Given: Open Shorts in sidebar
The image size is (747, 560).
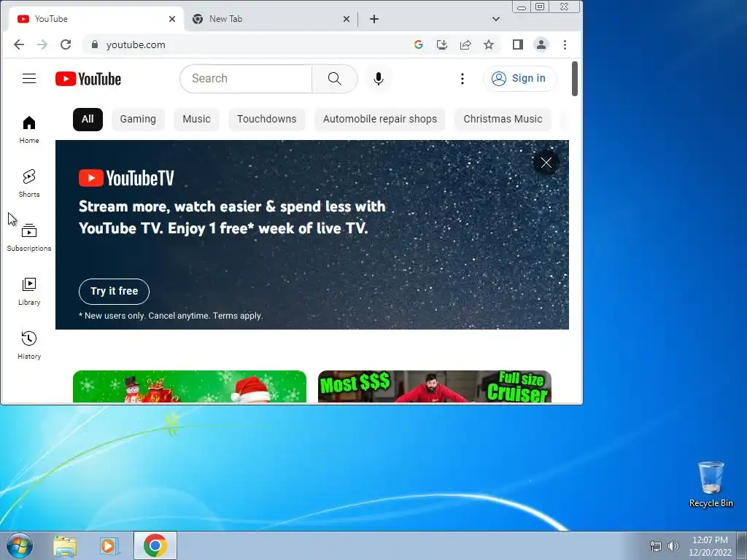Looking at the screenshot, I should (x=29, y=183).
